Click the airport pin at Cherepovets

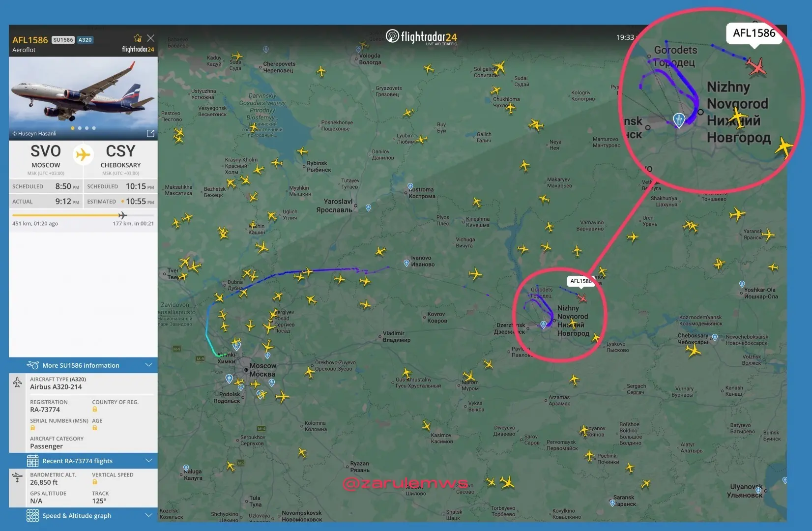click(266, 50)
